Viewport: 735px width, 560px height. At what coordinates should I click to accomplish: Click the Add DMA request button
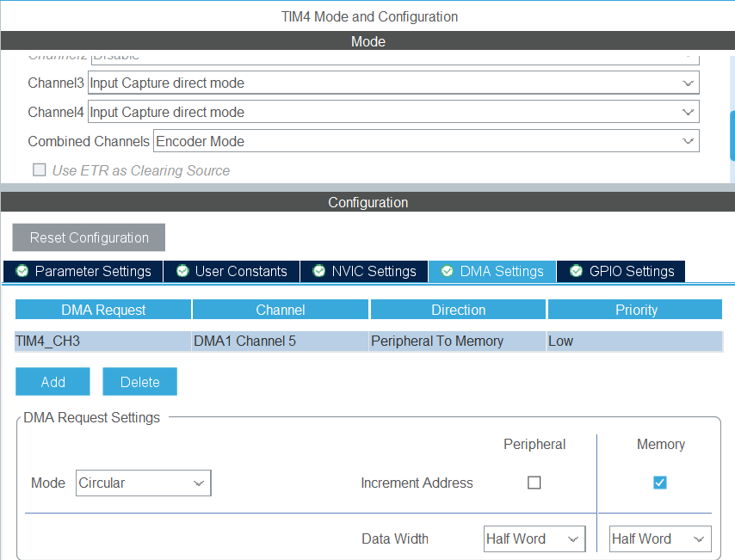(52, 382)
